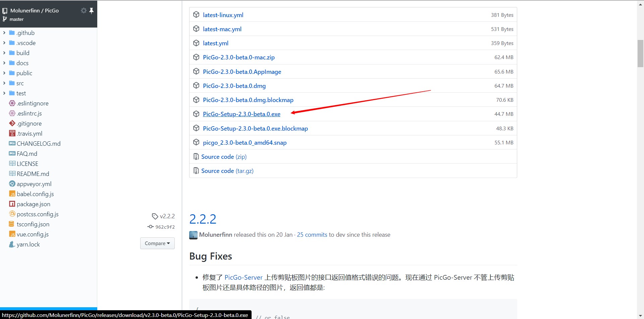Open the Compare dropdown button
The height and width of the screenshot is (319, 644).
(157, 243)
